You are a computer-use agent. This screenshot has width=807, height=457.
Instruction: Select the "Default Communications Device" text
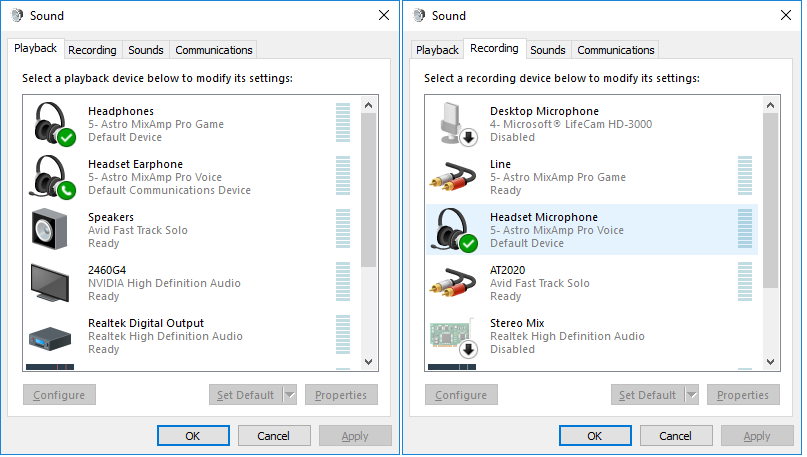[x=169, y=190]
